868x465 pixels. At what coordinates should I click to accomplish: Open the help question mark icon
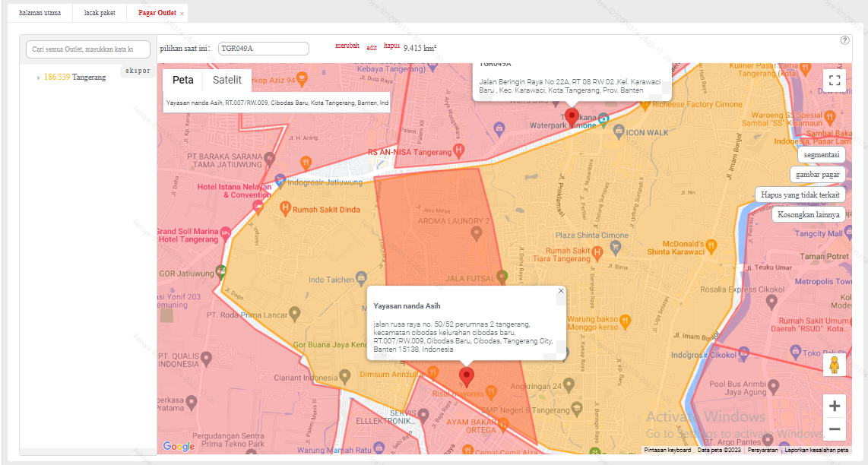tap(844, 40)
